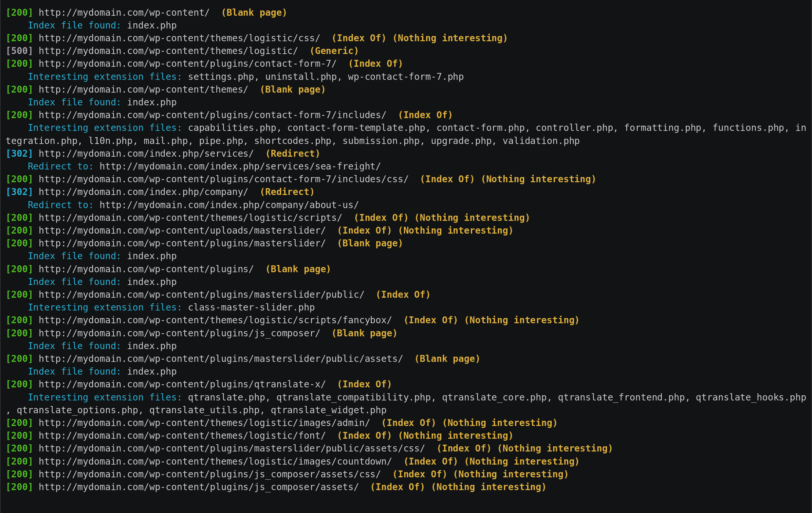Select shortcodes.php file name

click(293, 141)
